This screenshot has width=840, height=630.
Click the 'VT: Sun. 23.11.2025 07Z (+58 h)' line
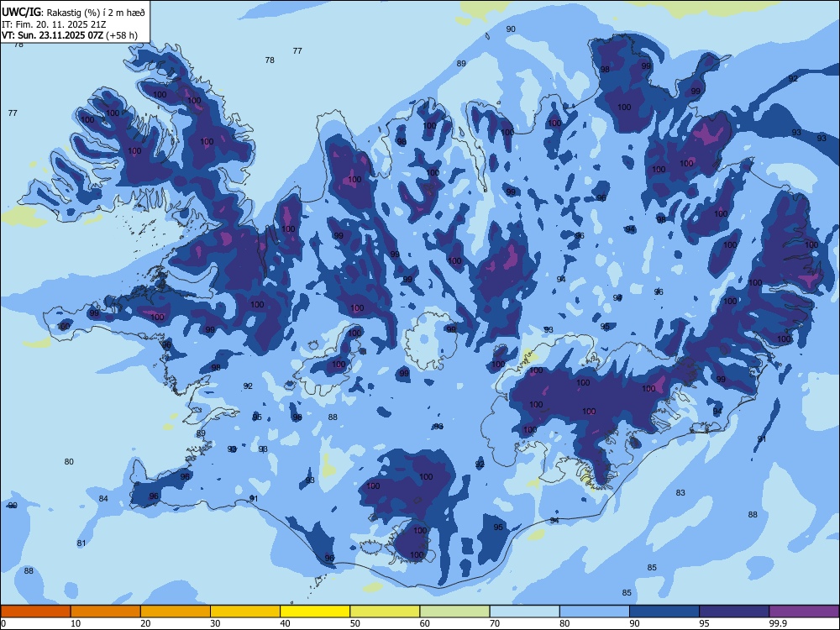(x=70, y=35)
